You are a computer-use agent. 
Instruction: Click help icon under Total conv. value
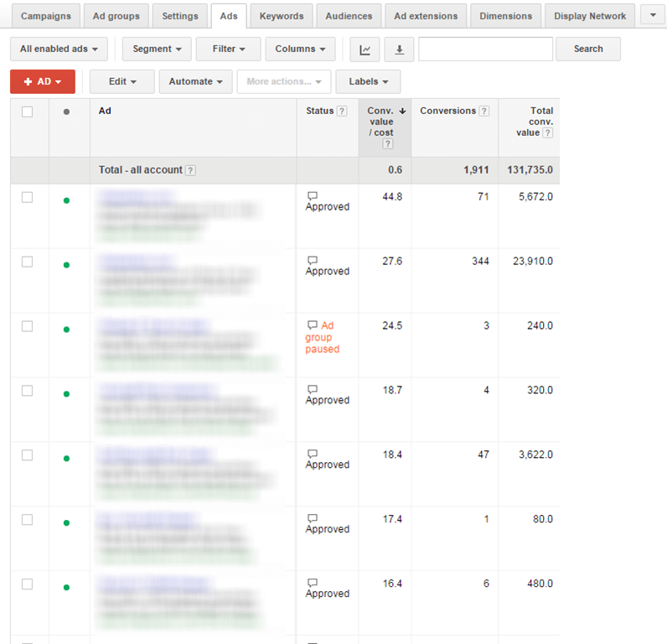[x=547, y=133]
